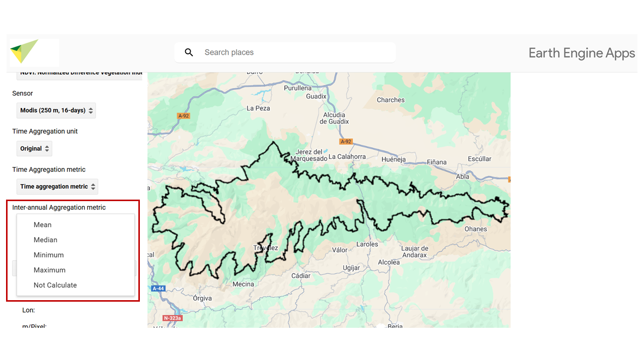644x362 pixels.
Task: Click the Guadix label on the map
Action: tap(316, 96)
